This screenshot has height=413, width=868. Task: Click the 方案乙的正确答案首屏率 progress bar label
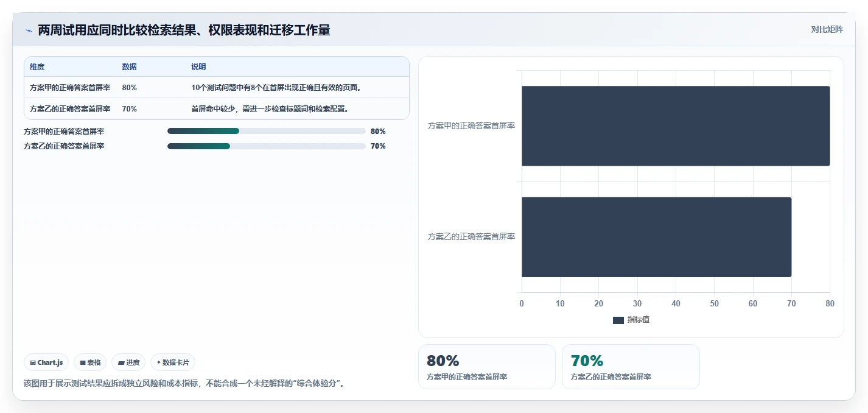point(64,146)
